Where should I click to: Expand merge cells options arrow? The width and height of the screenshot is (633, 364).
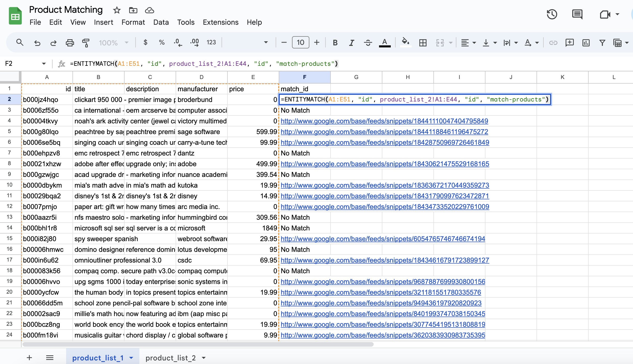[451, 43]
